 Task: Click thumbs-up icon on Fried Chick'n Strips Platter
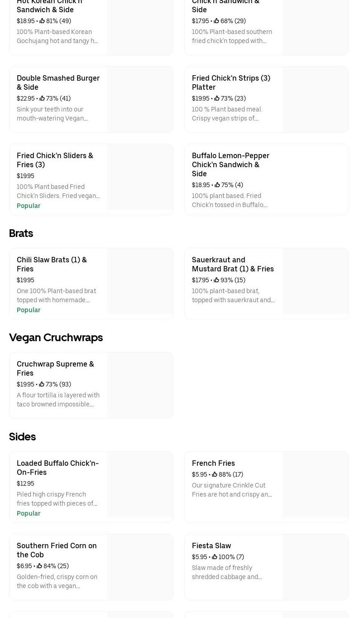tap(217, 98)
